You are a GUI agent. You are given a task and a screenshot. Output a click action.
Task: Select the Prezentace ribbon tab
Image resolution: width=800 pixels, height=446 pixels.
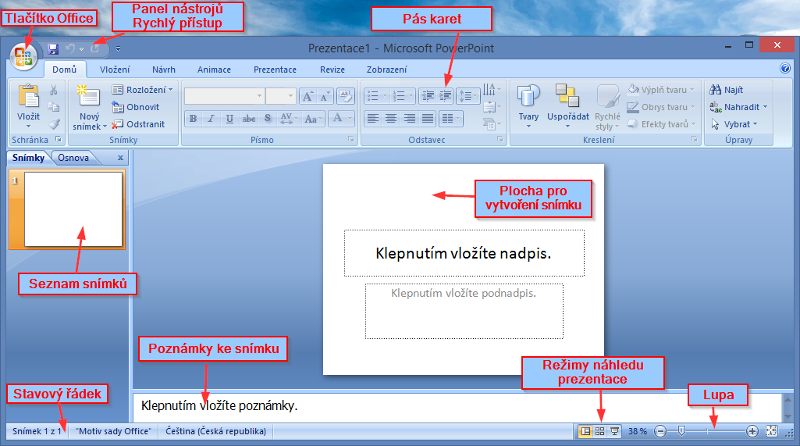[275, 70]
